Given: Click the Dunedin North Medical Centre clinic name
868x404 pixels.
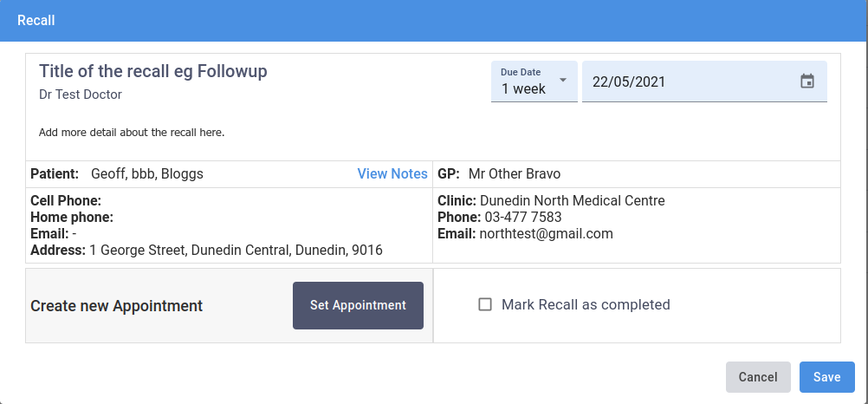Looking at the screenshot, I should (x=572, y=201).
